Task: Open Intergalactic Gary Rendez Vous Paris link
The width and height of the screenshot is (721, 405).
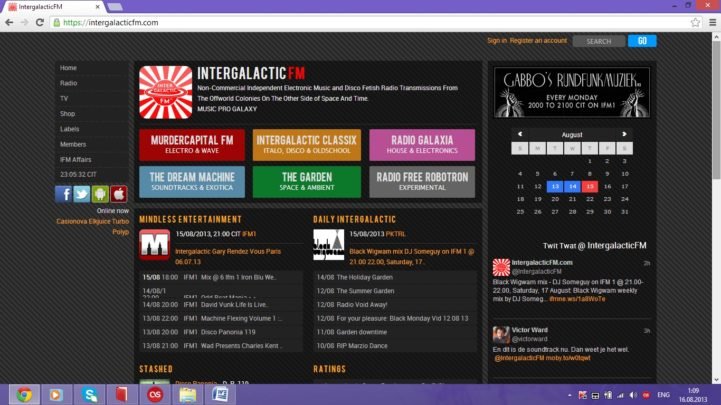Action: click(x=228, y=257)
